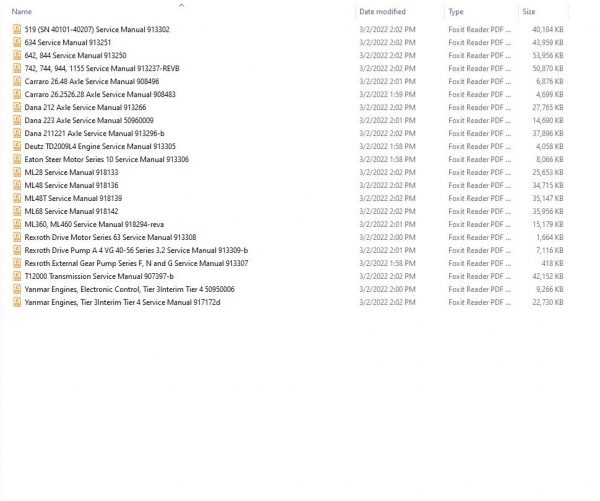Select icon for Dana 212 Axle Service Manual

(x=17, y=108)
